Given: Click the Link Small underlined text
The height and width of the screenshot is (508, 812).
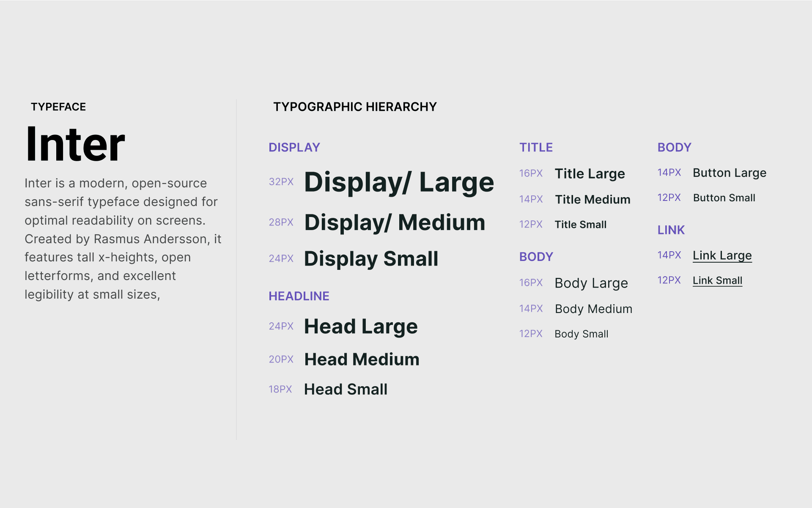Looking at the screenshot, I should (x=717, y=280).
